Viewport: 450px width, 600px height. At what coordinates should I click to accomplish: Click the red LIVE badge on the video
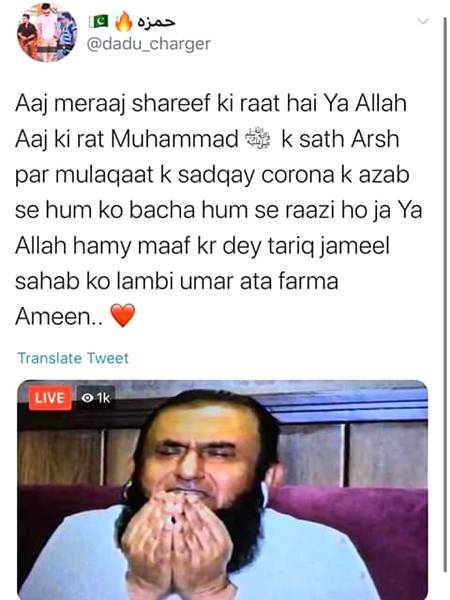pos(50,398)
